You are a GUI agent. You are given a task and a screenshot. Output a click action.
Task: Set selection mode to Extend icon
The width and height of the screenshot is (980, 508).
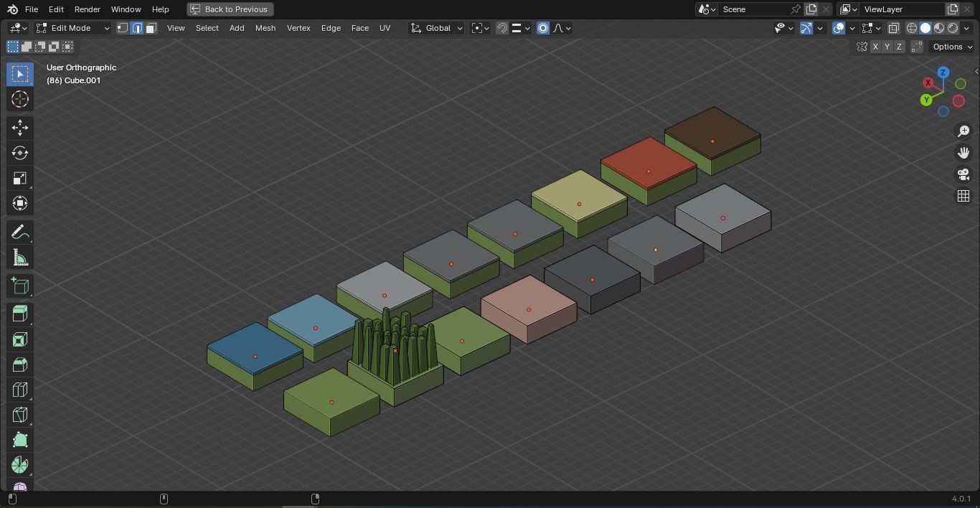pos(27,47)
